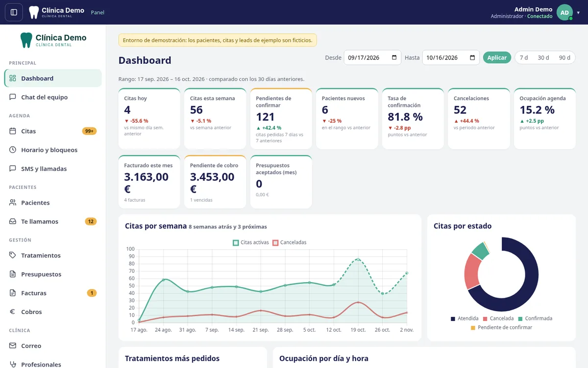Image resolution: width=588 pixels, height=368 pixels.
Task: Click the Pacientes nuevos card
Action: click(x=347, y=118)
